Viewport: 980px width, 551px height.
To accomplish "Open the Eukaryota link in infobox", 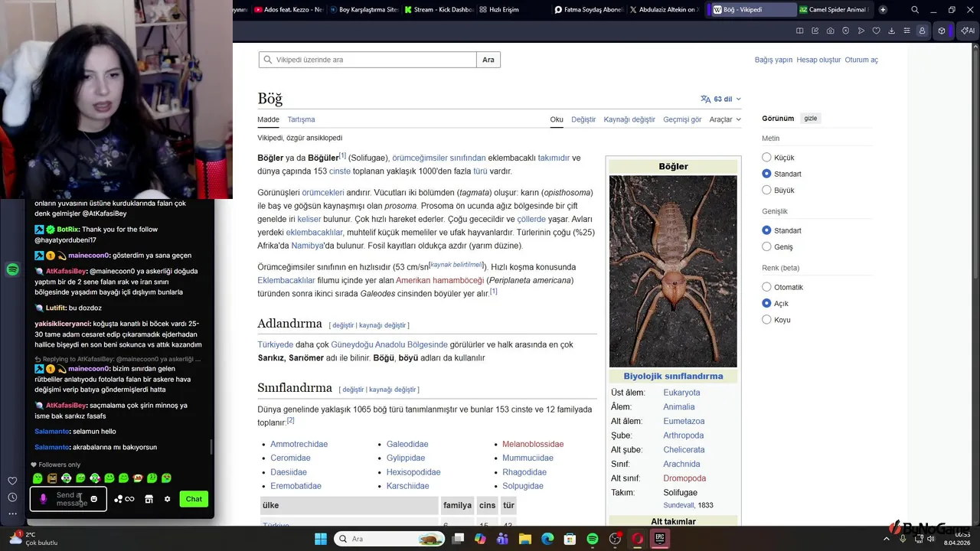I will pyautogui.click(x=681, y=393).
